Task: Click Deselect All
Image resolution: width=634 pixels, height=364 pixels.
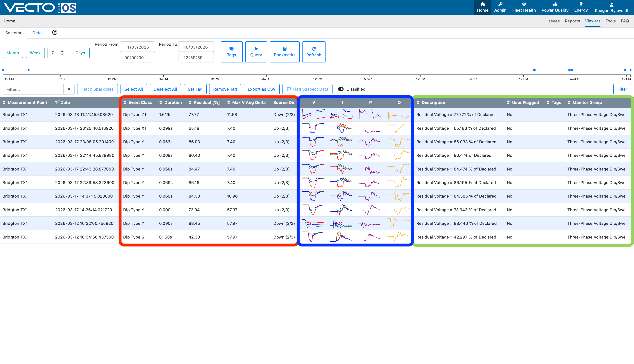Action: pyautogui.click(x=165, y=89)
